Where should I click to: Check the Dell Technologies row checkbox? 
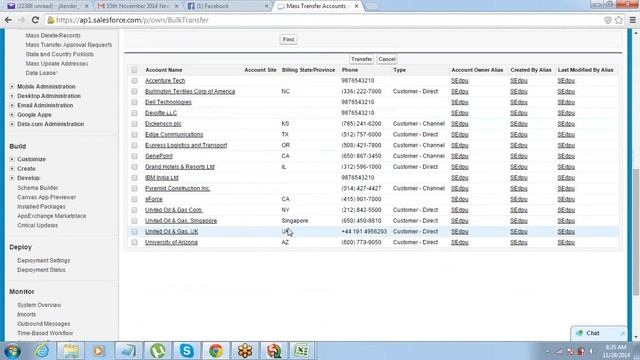coord(134,102)
